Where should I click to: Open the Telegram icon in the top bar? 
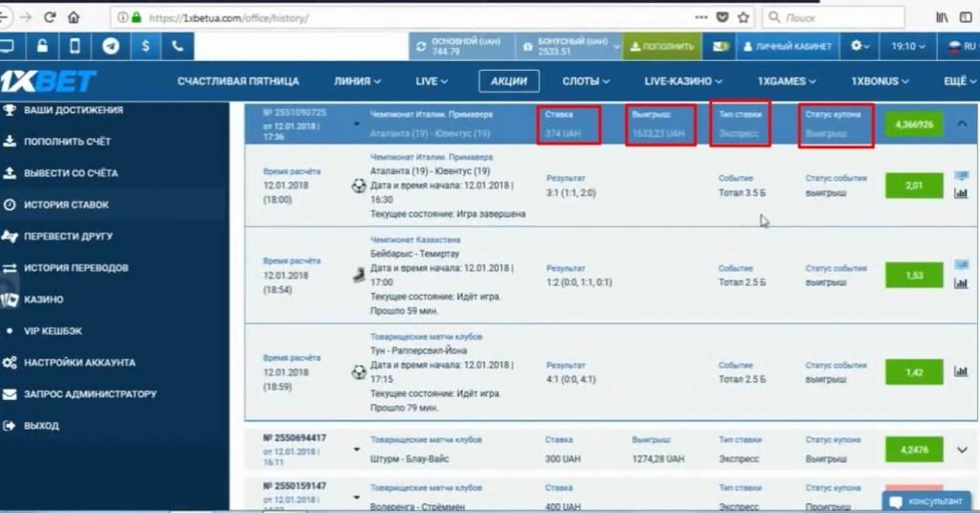click(x=111, y=46)
